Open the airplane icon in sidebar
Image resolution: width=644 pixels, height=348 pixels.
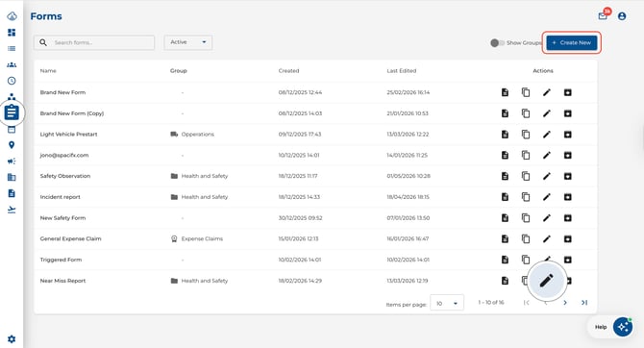click(x=12, y=210)
